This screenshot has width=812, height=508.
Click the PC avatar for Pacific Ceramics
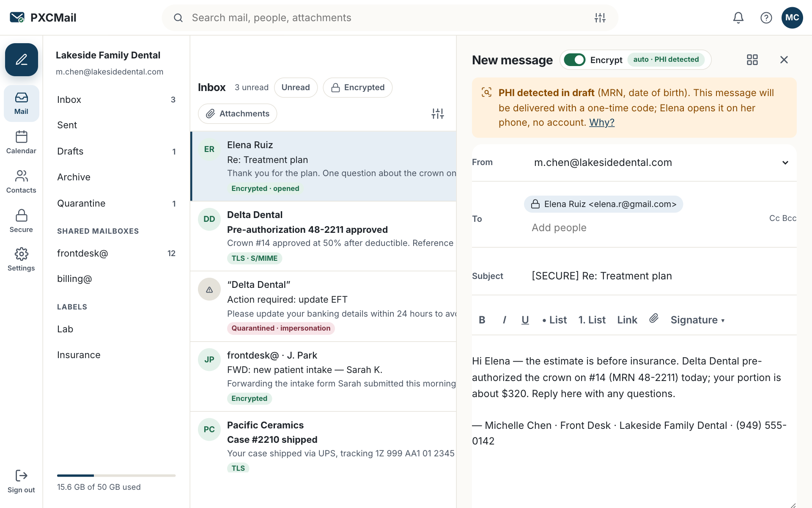(209, 429)
